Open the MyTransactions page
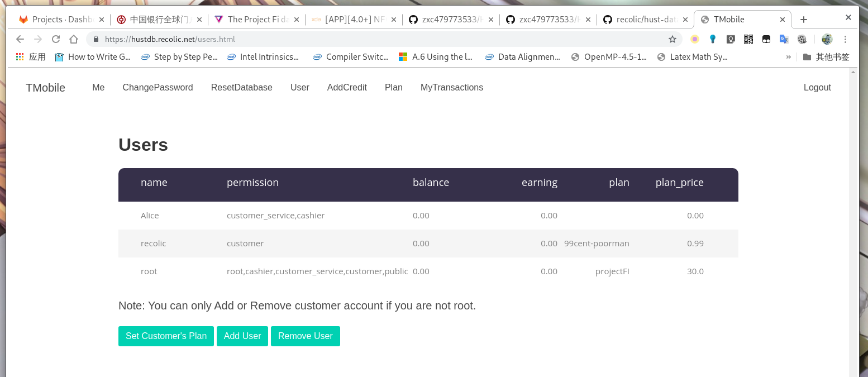868x377 pixels. coord(451,88)
